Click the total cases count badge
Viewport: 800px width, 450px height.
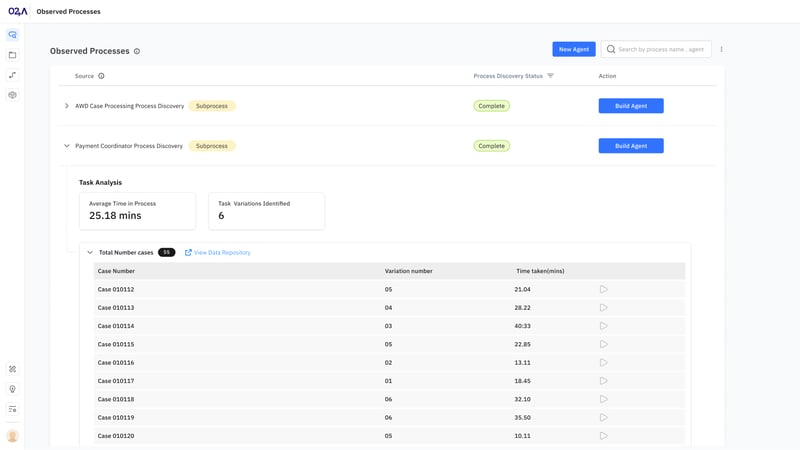click(x=166, y=253)
